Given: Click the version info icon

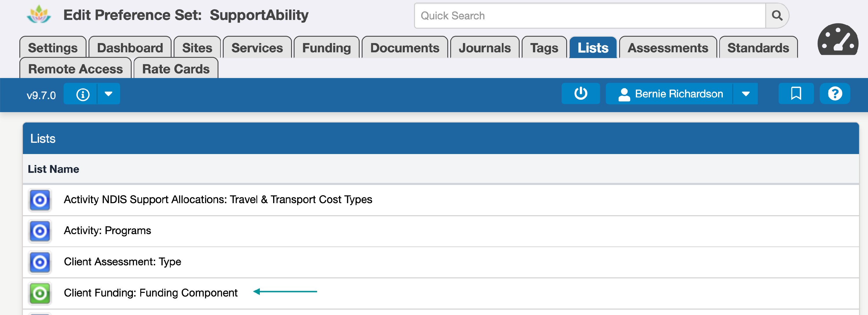Looking at the screenshot, I should pyautogui.click(x=82, y=94).
